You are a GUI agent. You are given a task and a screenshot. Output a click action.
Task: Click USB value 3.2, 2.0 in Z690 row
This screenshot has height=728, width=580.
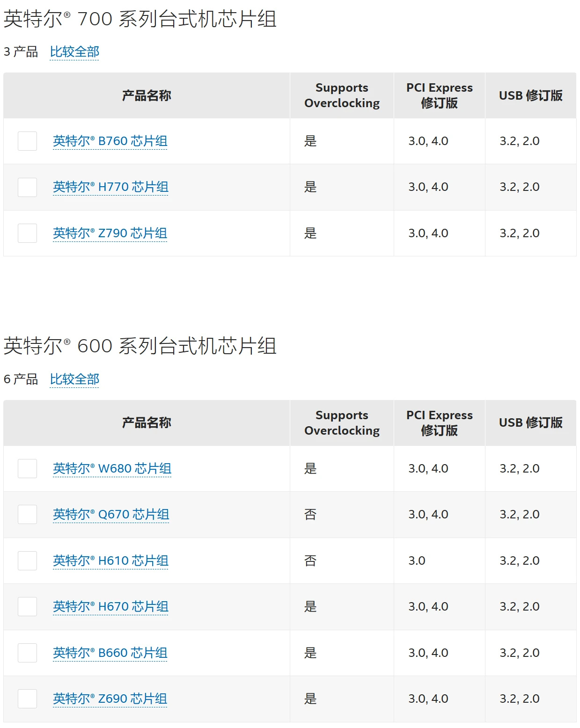(520, 699)
